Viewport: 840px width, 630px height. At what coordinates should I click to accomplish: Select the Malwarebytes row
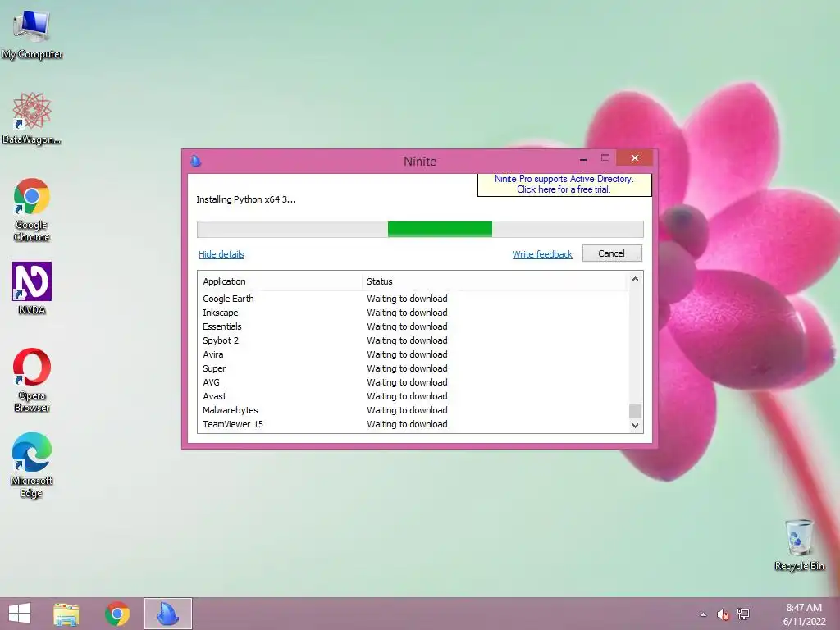[x=413, y=410]
